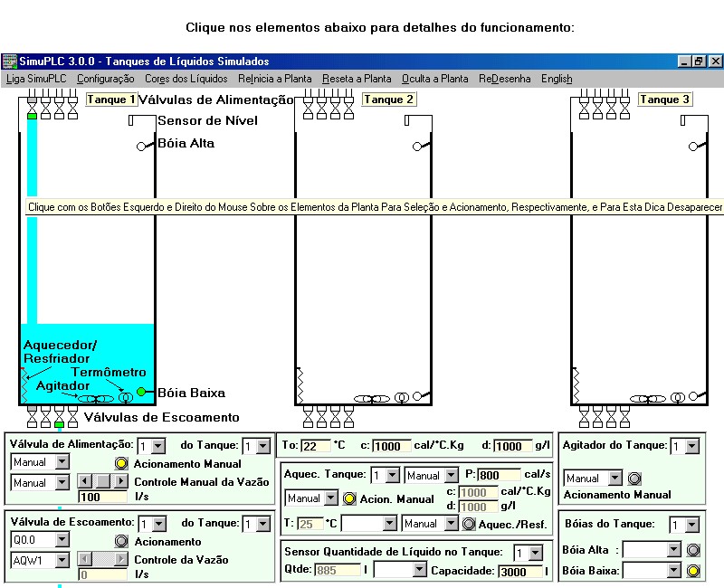Click the feed flow scrollbar right arrow
724x588 pixels.
coord(121,481)
